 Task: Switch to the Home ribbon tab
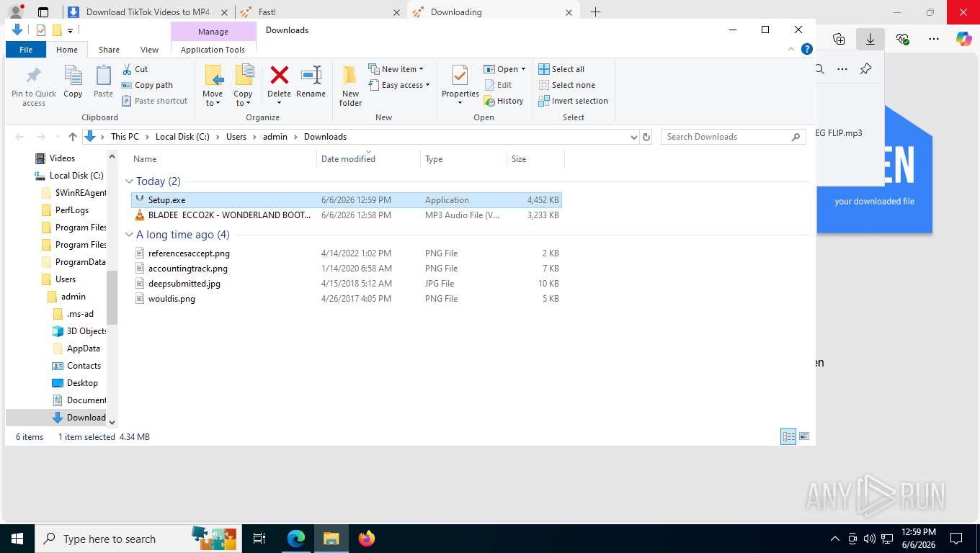(67, 50)
